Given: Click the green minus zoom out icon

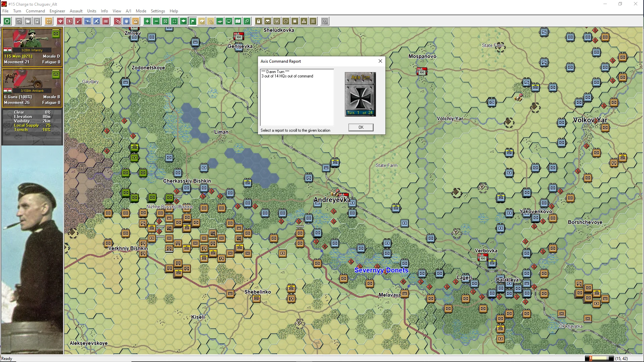Looking at the screenshot, I should point(156,21).
